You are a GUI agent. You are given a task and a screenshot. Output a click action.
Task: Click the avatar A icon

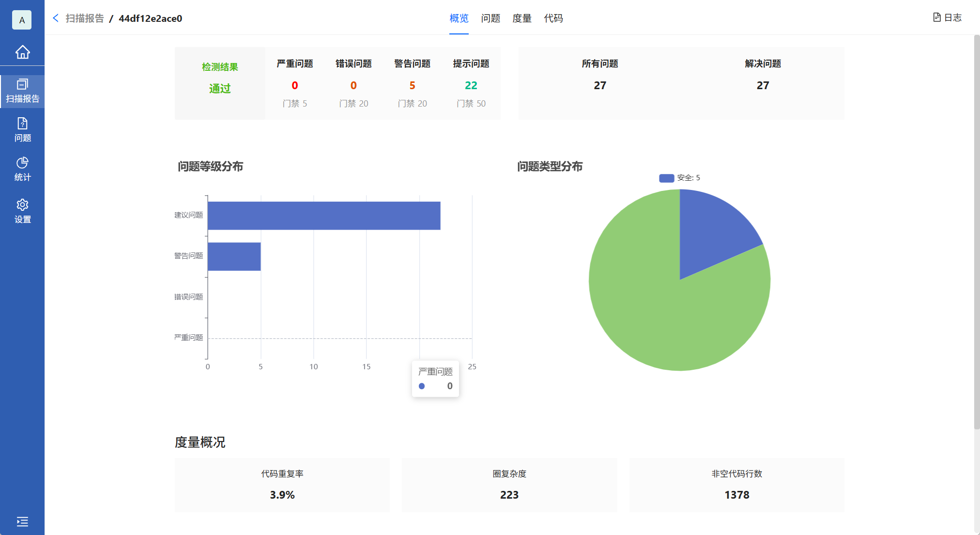click(x=22, y=20)
